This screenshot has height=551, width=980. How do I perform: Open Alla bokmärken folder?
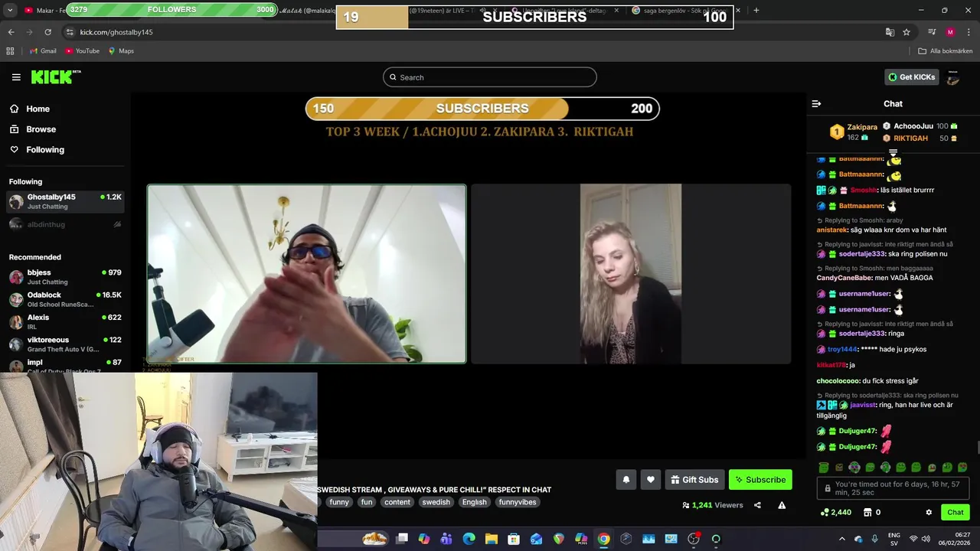[946, 51]
